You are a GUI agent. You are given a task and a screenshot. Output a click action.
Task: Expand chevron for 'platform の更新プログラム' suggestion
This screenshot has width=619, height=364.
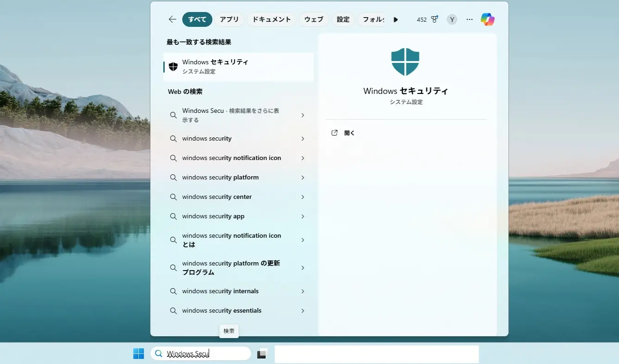[x=303, y=268]
